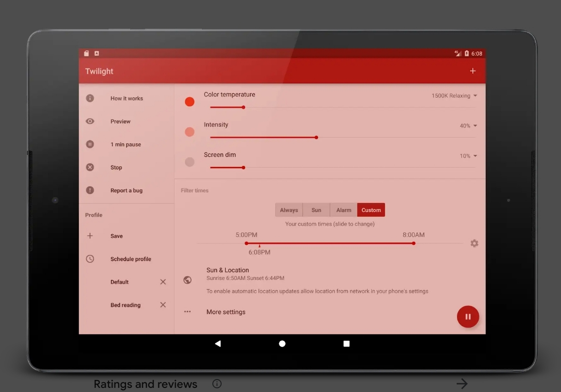
Task: Tap the three dots More settings icon
Action: click(187, 312)
